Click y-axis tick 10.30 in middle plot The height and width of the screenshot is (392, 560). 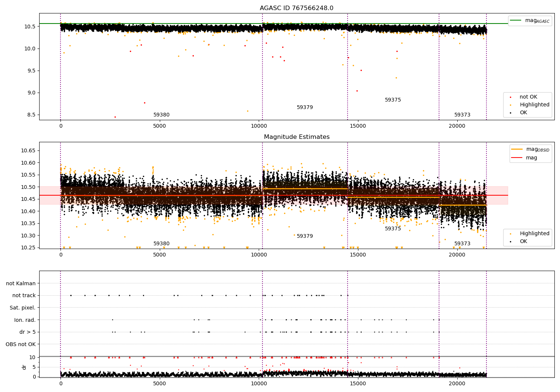(x=28, y=236)
